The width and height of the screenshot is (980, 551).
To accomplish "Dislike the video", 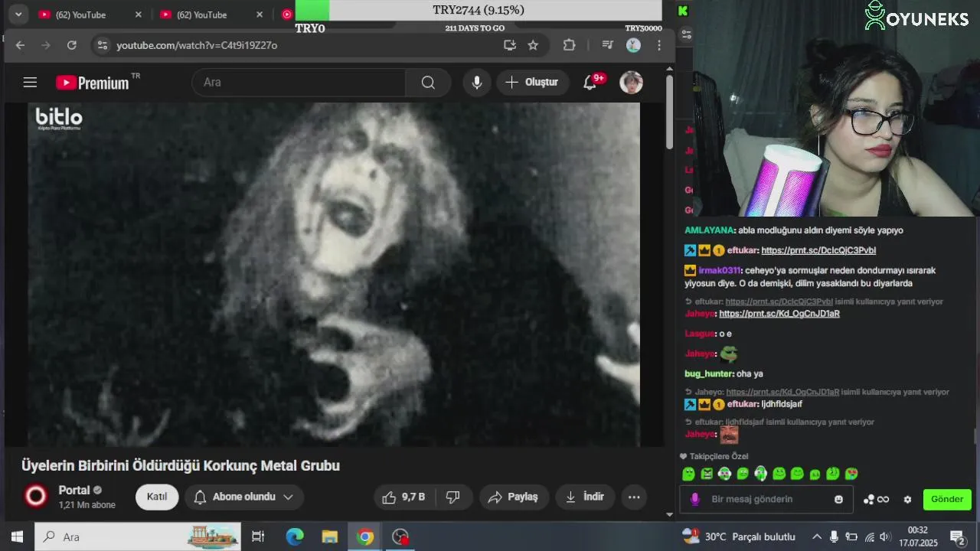I will coord(452,497).
